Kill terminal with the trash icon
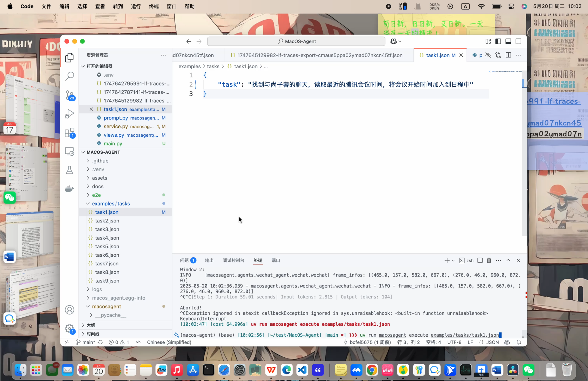The width and height of the screenshot is (588, 381). 489,260
